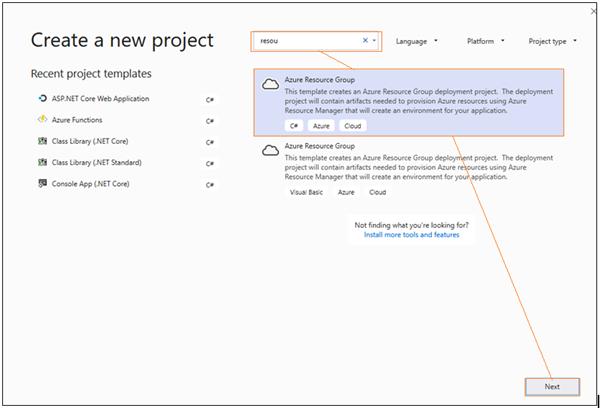Expand the Project type filter dropdown
Image resolution: width=600 pixels, height=408 pixels.
(552, 41)
